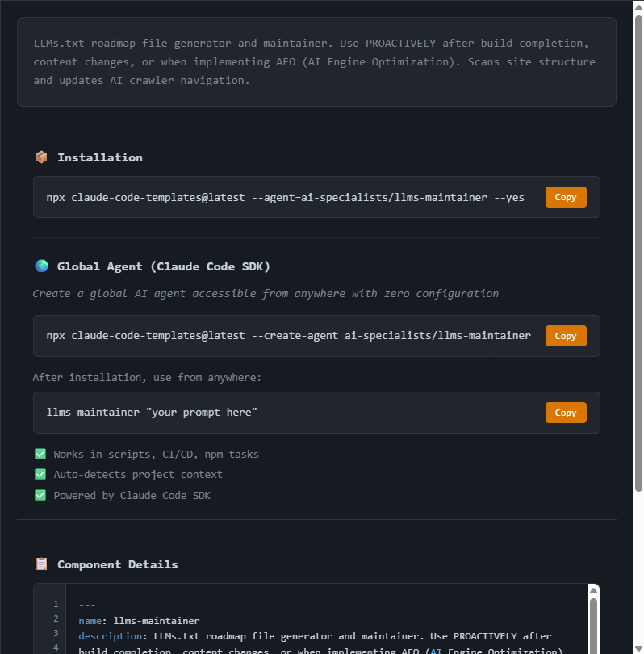Click the page scrollbar down arrow
This screenshot has height=654, width=644.
[x=638, y=649]
